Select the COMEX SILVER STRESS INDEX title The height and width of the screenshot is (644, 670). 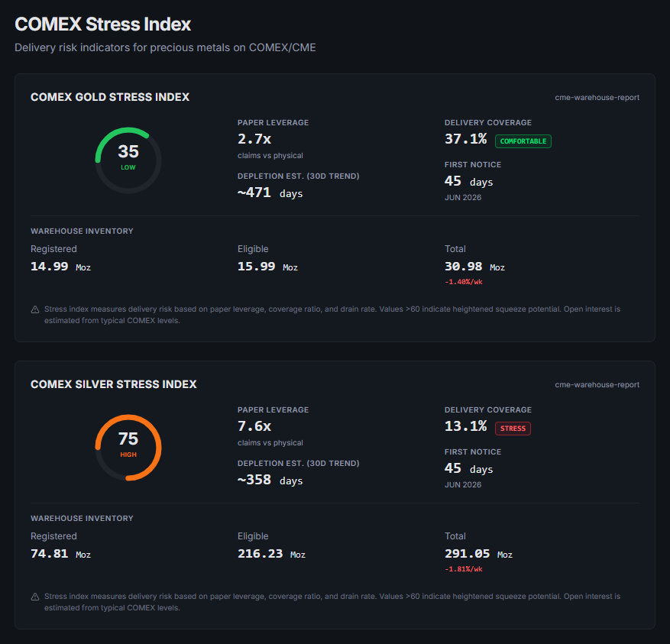pyautogui.click(x=113, y=384)
